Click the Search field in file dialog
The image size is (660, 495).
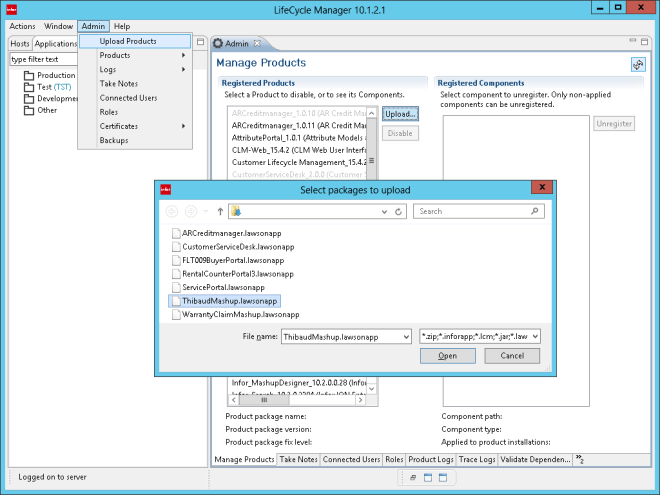tap(475, 212)
